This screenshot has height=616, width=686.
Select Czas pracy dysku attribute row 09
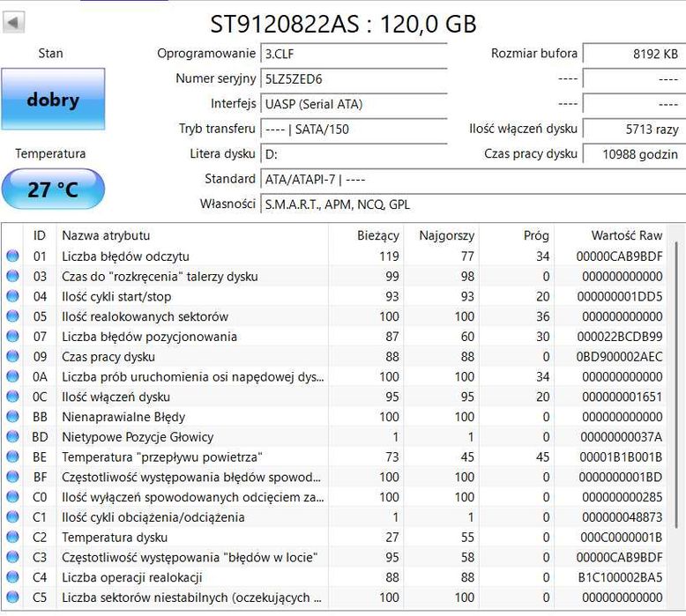click(334, 356)
